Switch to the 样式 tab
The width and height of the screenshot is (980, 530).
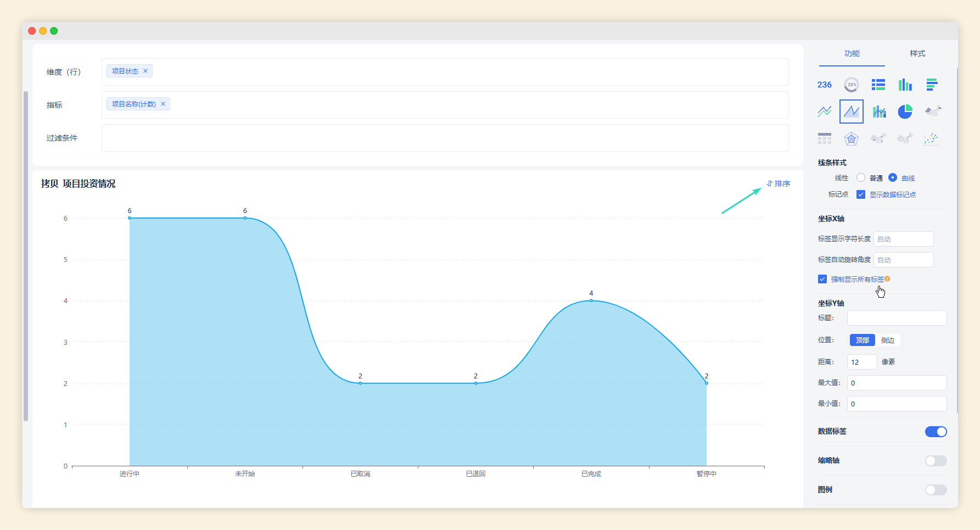click(x=917, y=53)
